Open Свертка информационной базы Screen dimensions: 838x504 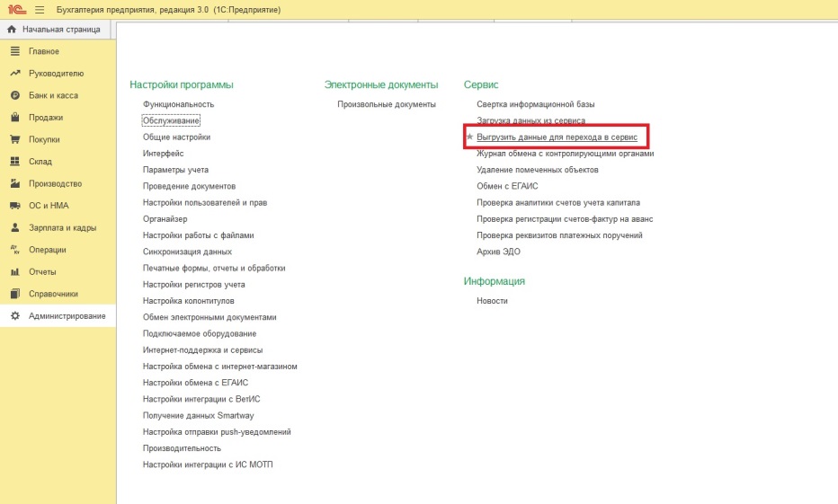click(536, 104)
